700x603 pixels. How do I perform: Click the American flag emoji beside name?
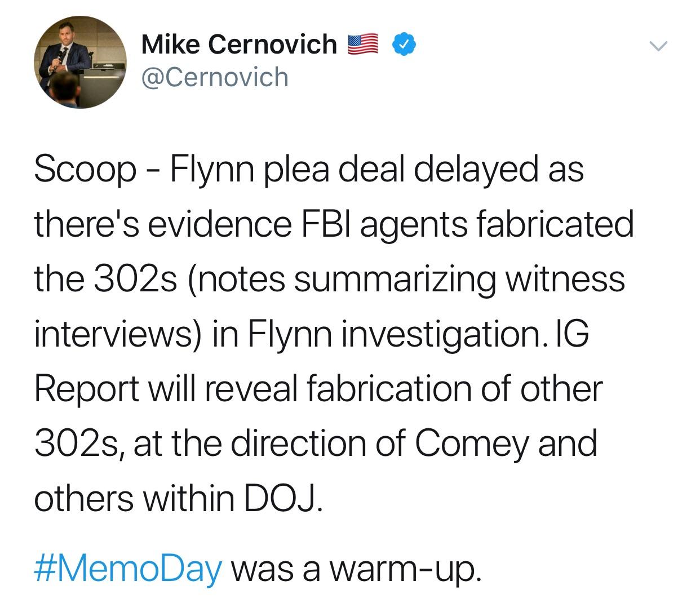(362, 45)
